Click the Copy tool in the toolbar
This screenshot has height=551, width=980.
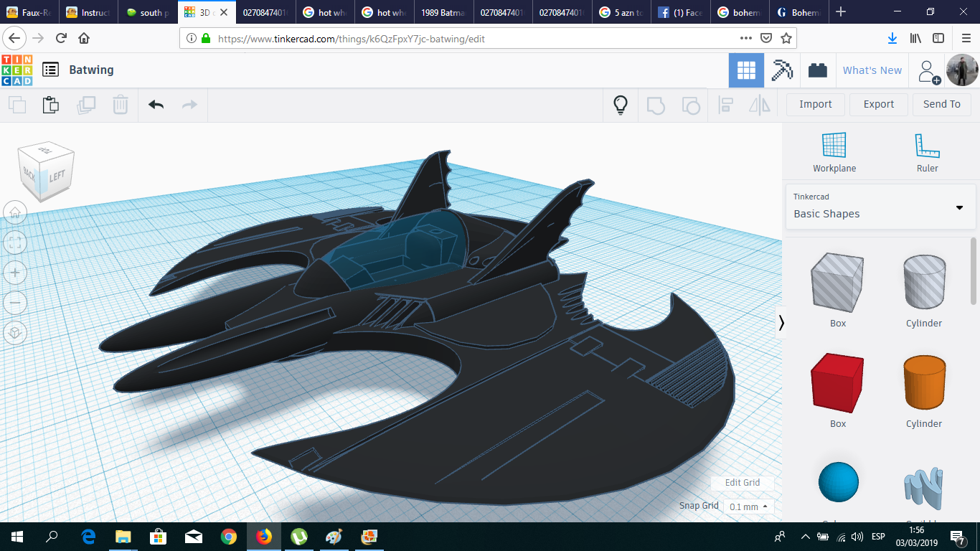pos(17,105)
